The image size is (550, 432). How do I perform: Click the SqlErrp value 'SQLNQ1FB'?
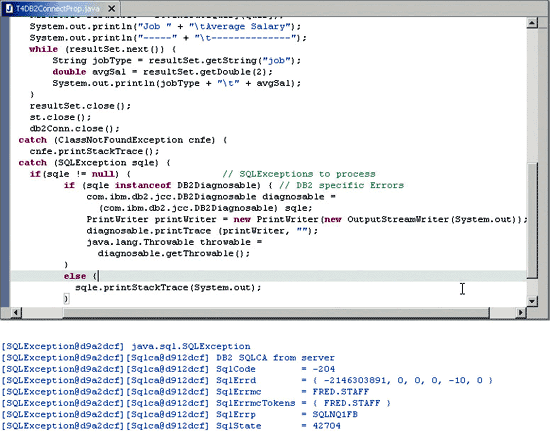click(x=335, y=414)
